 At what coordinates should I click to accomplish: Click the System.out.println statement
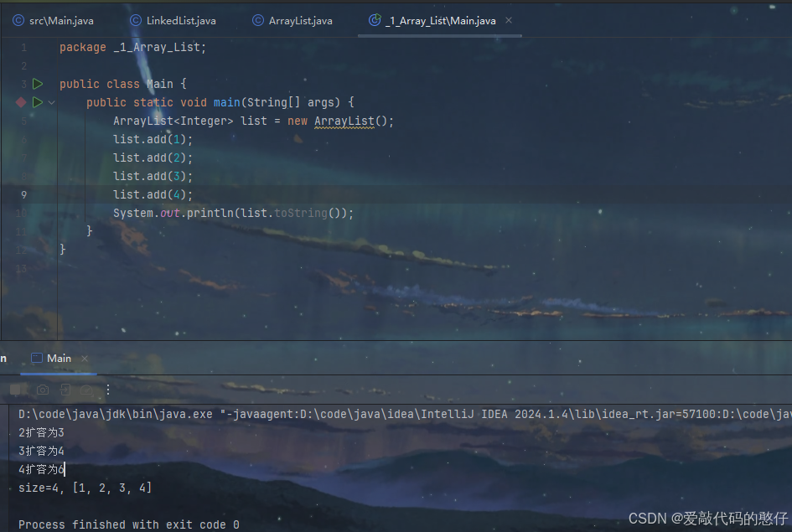(233, 213)
